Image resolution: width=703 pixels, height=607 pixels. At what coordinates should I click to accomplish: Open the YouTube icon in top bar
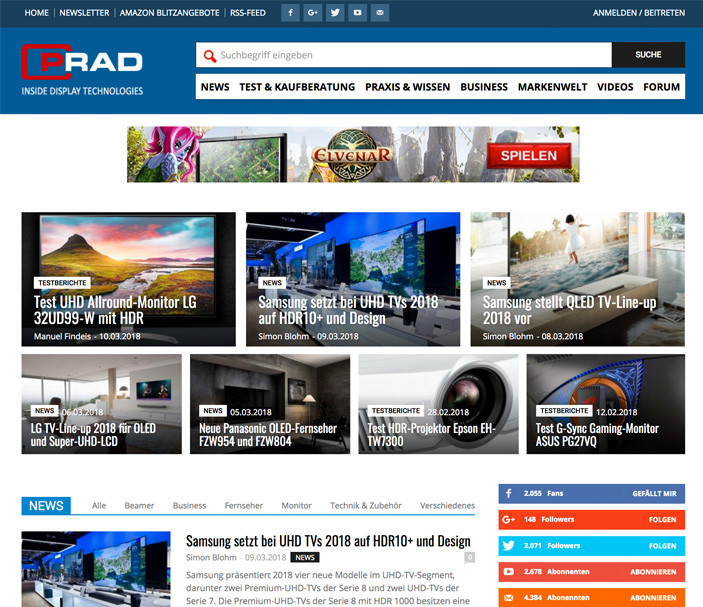click(357, 13)
